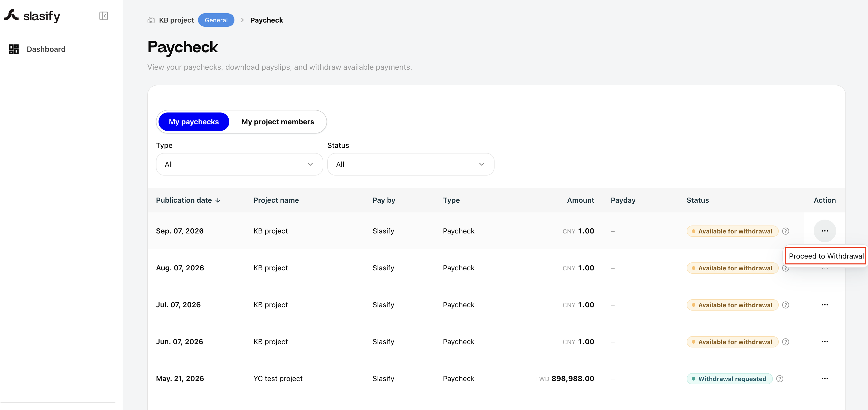868x410 pixels.
Task: Click the General badge in breadcrumb
Action: click(216, 20)
